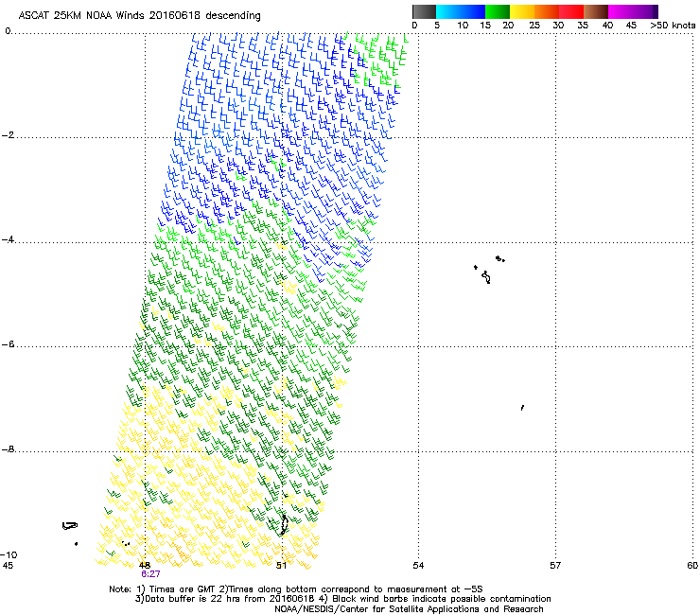Click longitude label 60 on bottom axis

[692, 566]
